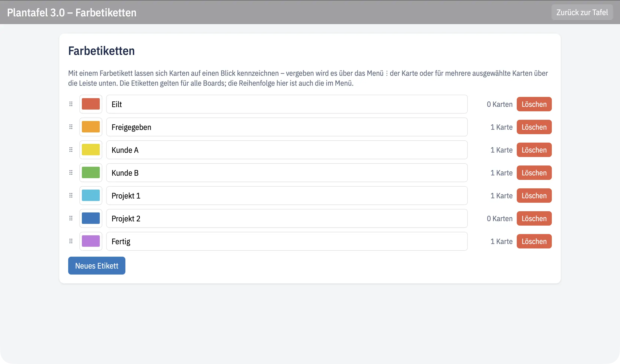Add a label with Neues Etikett

[97, 266]
